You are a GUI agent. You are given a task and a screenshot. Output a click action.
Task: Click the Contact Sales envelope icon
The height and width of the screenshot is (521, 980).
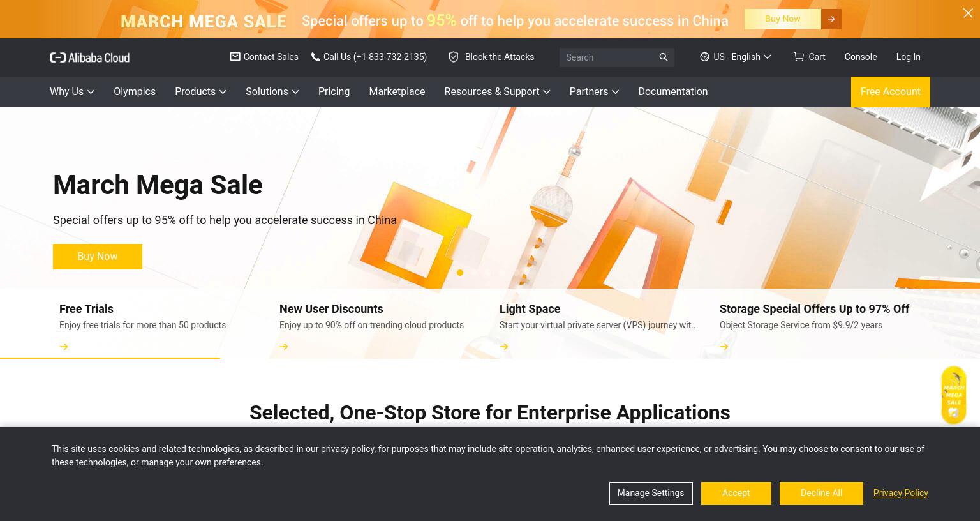coord(235,57)
